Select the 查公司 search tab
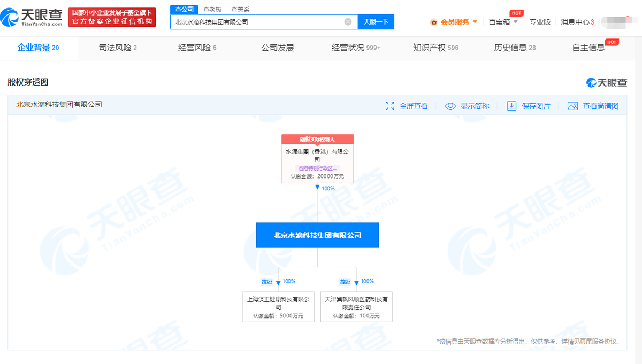642x364 pixels. coord(184,9)
